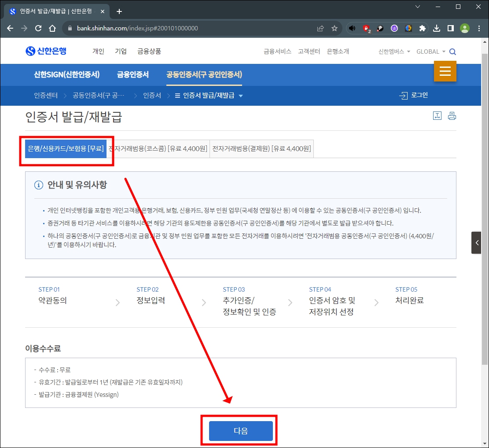The image size is (489, 448).
Task: Select the 공동인증서(구 공인인증서) tab
Action: click(204, 74)
